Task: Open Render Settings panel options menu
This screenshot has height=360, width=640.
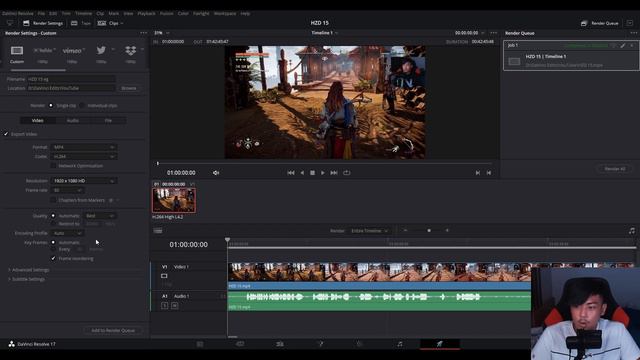Action: 143,33
